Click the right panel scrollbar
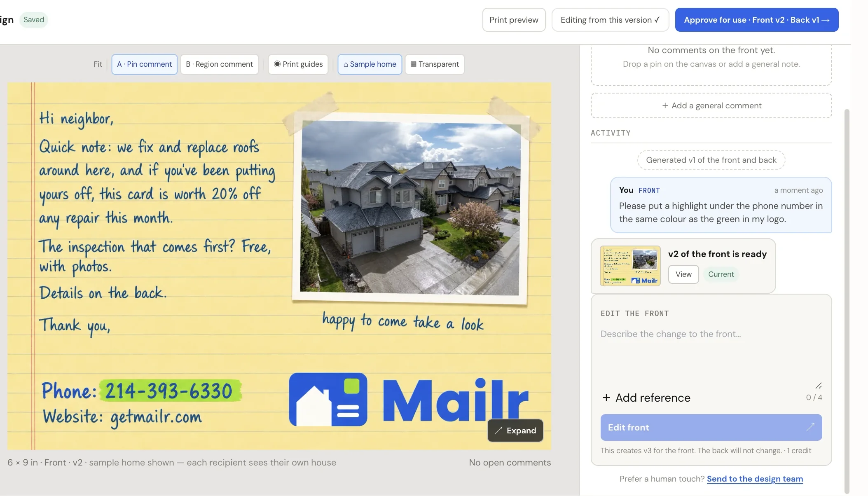The height and width of the screenshot is (496, 868). (847, 301)
